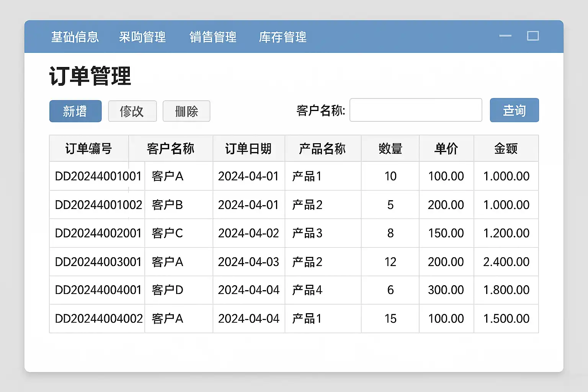Select the 1.500.00 amount cell
The height and width of the screenshot is (392, 588).
[x=506, y=318]
